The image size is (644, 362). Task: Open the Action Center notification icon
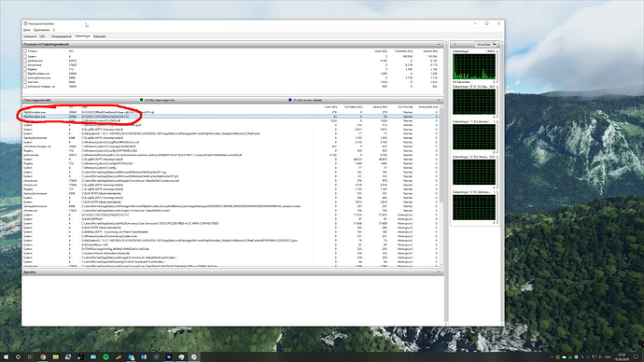point(636,357)
